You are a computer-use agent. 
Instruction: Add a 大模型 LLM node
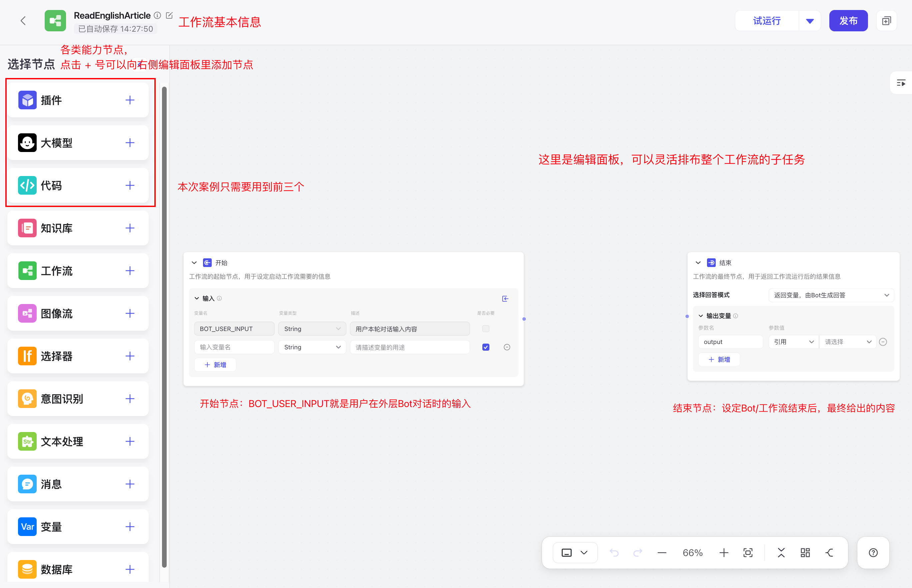[130, 143]
